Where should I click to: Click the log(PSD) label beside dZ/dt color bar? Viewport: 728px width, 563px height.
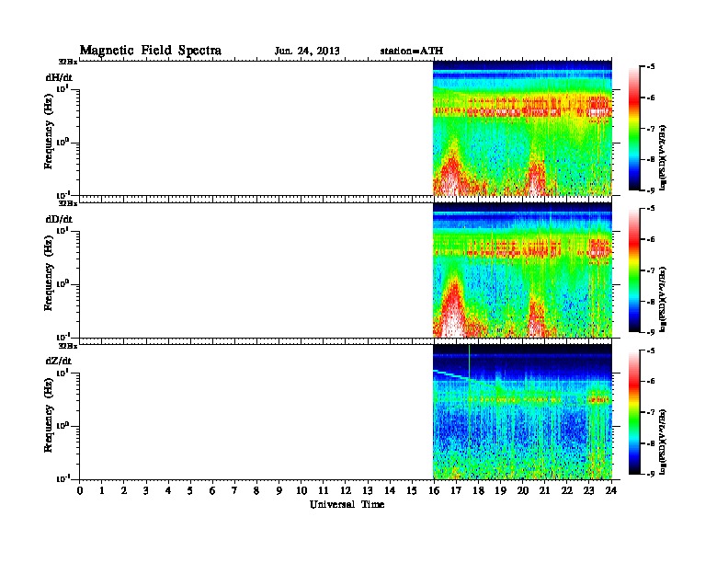point(663,442)
